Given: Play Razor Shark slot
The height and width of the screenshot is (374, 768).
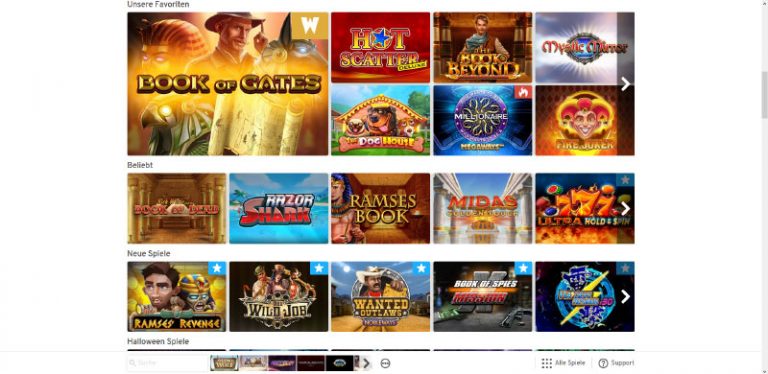Looking at the screenshot, I should pyautogui.click(x=279, y=208).
